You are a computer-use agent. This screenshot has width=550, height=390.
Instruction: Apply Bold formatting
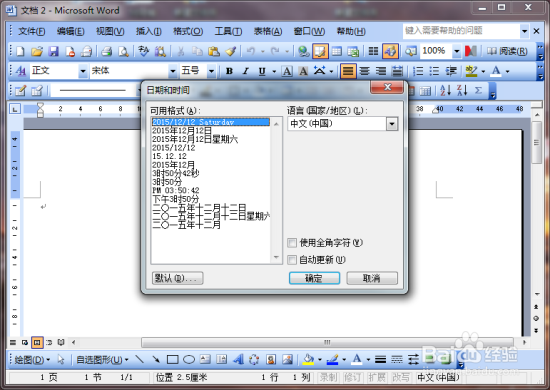(x=229, y=71)
